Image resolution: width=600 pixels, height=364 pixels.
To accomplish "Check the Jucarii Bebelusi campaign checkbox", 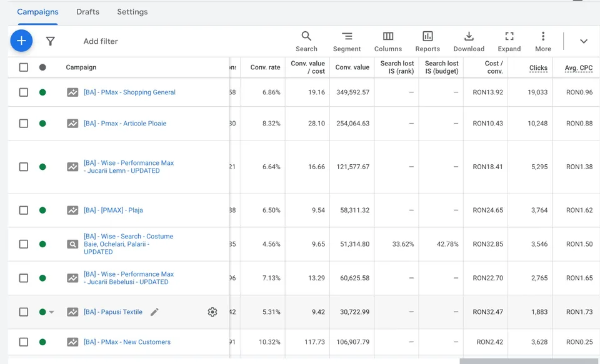I will (x=24, y=278).
